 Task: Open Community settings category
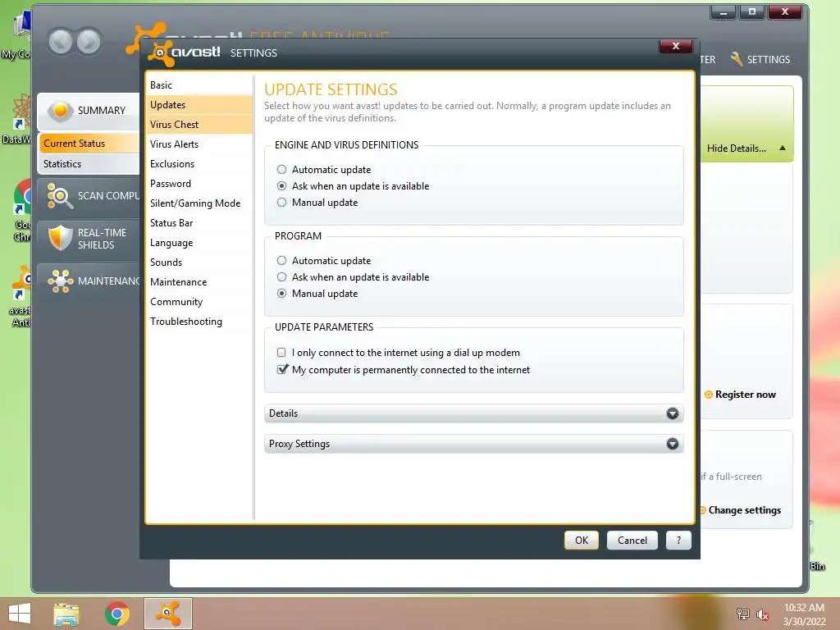point(199,302)
